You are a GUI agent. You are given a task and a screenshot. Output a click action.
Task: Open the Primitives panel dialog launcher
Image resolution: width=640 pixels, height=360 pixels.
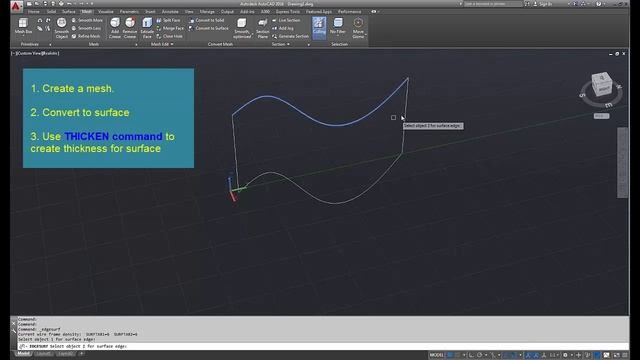click(x=50, y=44)
